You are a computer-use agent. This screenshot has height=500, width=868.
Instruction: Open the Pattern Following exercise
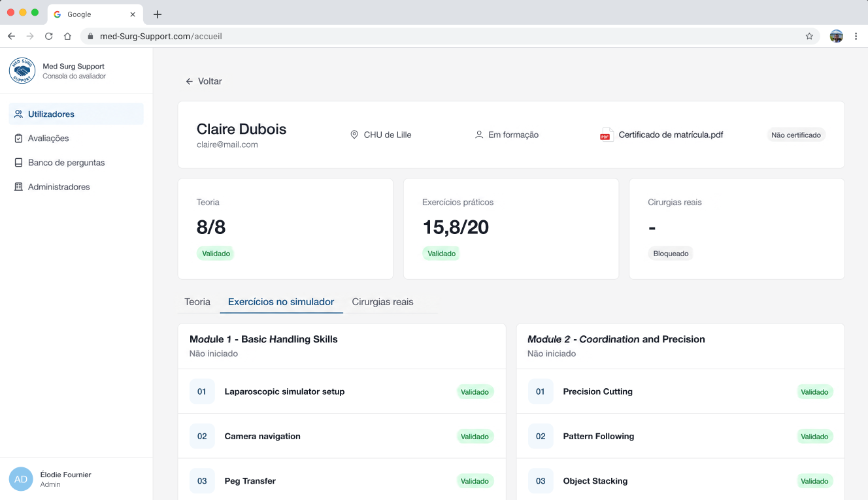coord(680,436)
